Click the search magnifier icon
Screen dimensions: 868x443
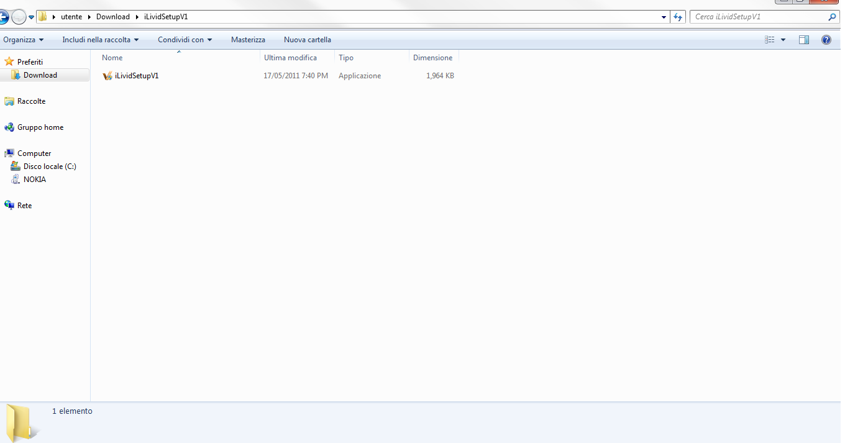(833, 17)
